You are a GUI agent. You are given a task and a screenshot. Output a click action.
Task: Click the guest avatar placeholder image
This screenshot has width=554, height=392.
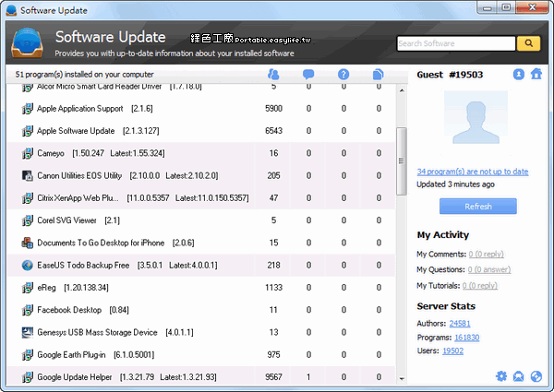476,118
